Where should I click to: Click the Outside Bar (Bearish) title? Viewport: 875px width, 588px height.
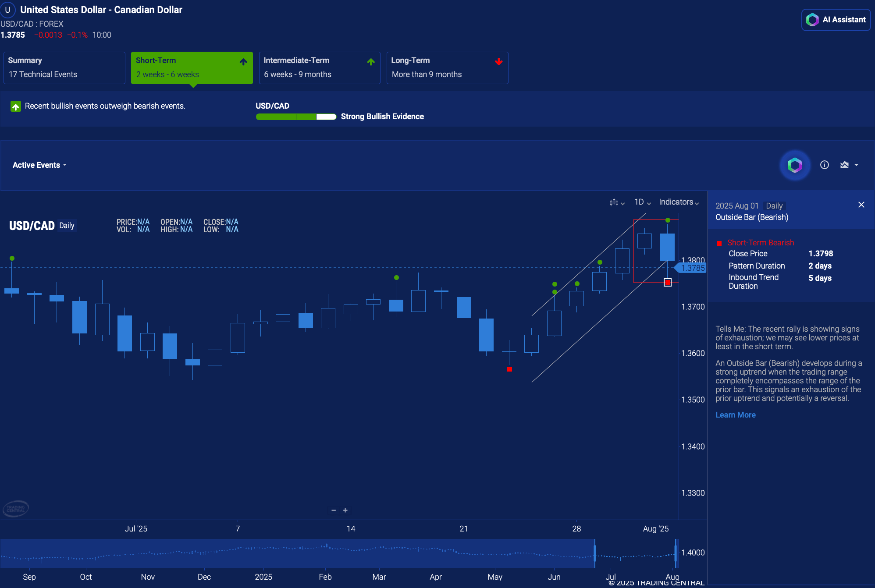(752, 217)
